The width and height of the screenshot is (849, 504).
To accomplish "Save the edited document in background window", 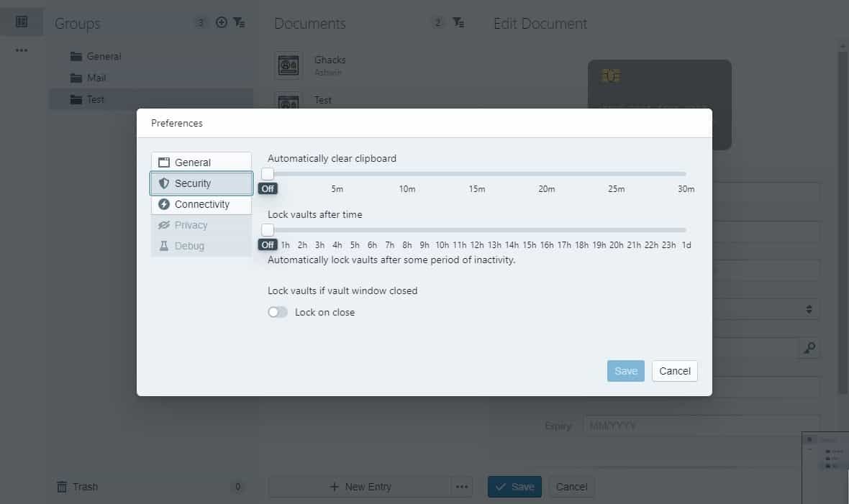I will click(514, 487).
